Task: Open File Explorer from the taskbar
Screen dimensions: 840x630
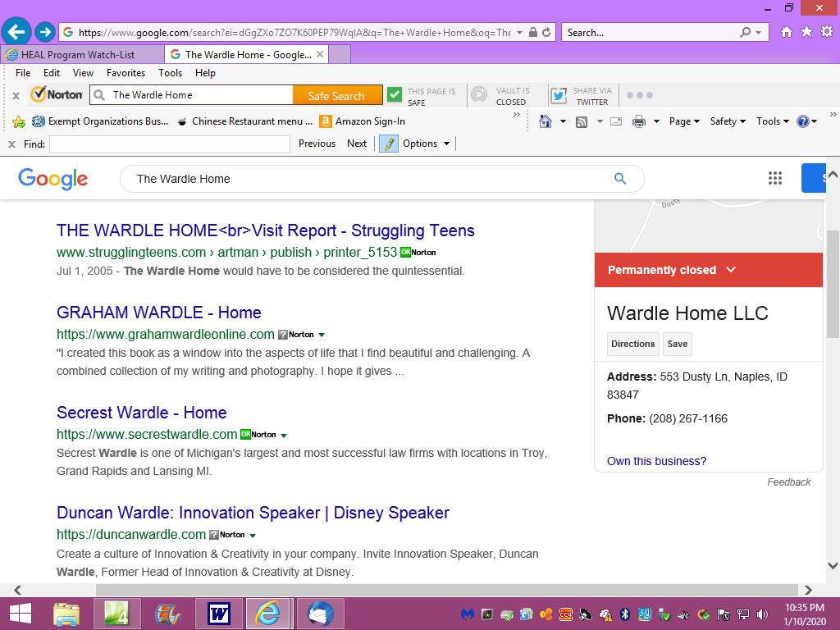Action: [x=66, y=614]
